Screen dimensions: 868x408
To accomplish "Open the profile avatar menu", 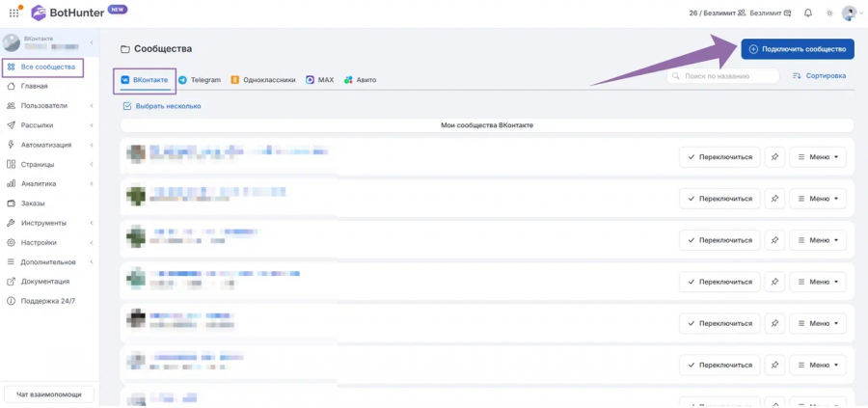I will tap(849, 13).
